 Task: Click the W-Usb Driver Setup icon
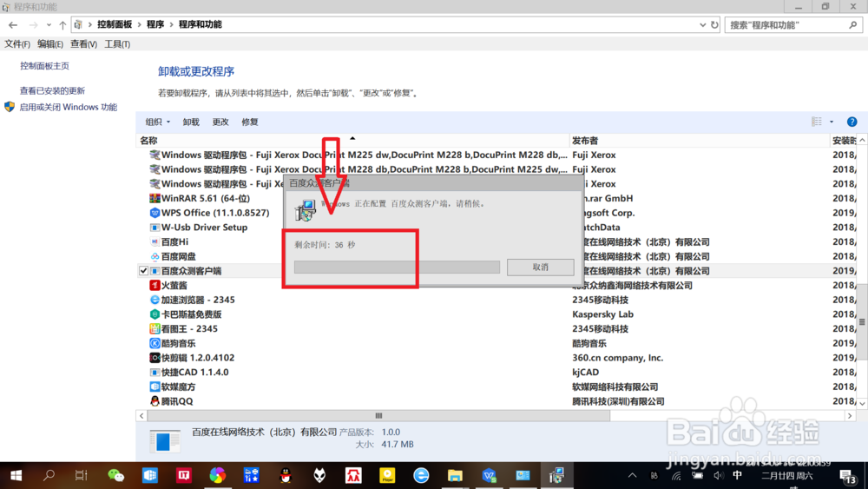155,227
